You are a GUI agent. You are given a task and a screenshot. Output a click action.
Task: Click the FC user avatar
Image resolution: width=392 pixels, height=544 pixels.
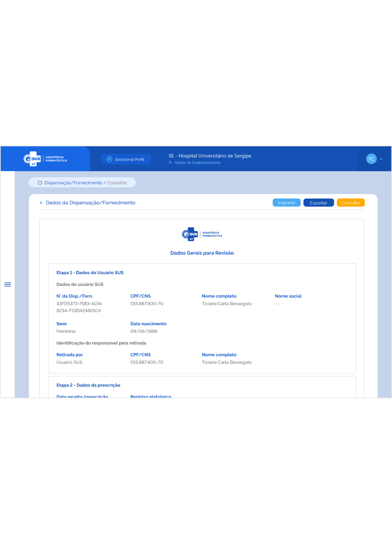pos(371,159)
